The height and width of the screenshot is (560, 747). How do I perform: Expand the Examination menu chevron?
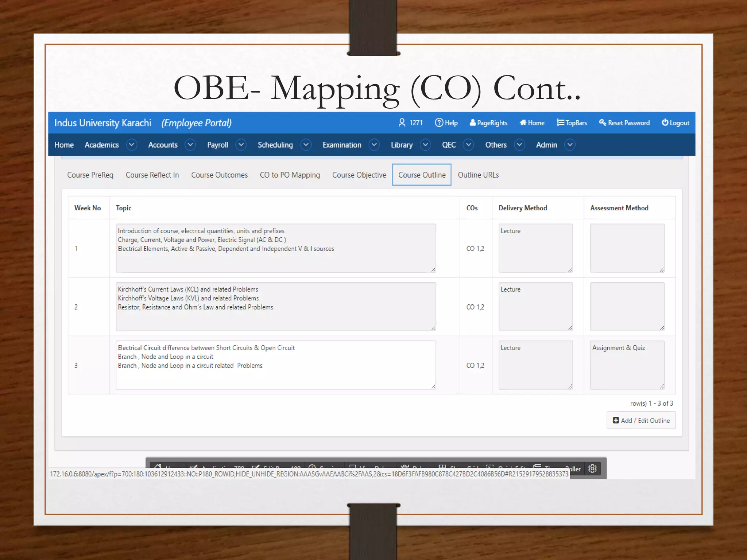[374, 145]
